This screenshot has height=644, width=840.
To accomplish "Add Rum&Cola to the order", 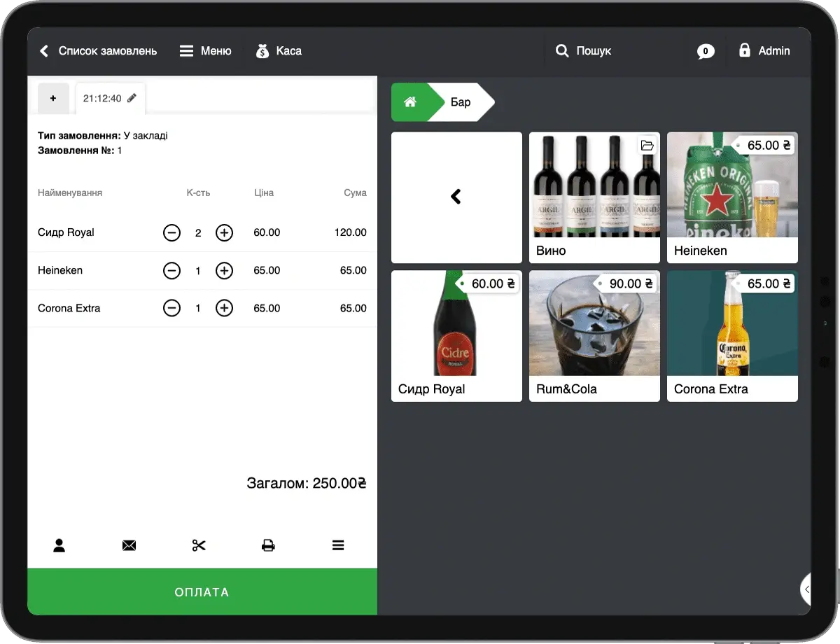I will point(594,336).
